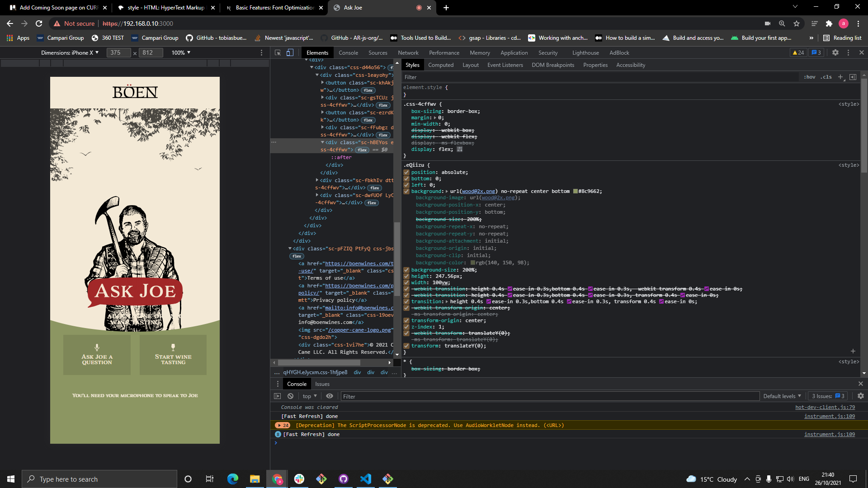Click the create live expression eye icon
Viewport: 868px width, 488px height.
330,396
